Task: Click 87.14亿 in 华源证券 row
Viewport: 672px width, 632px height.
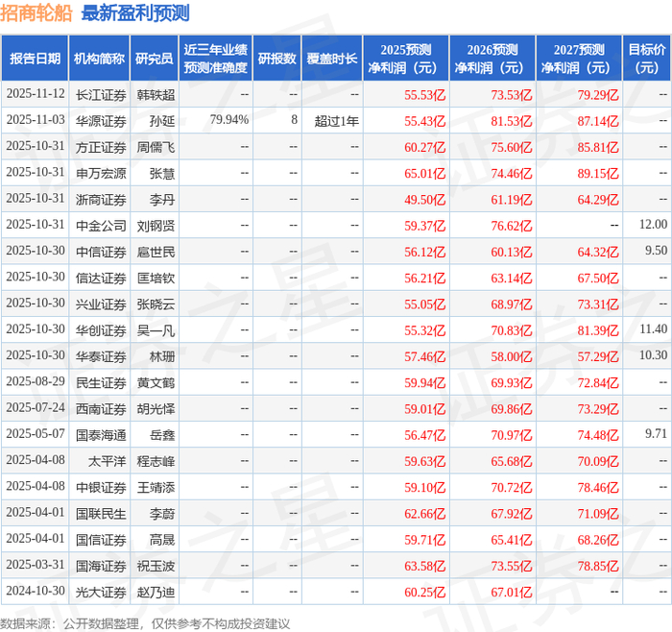Action: [x=598, y=121]
